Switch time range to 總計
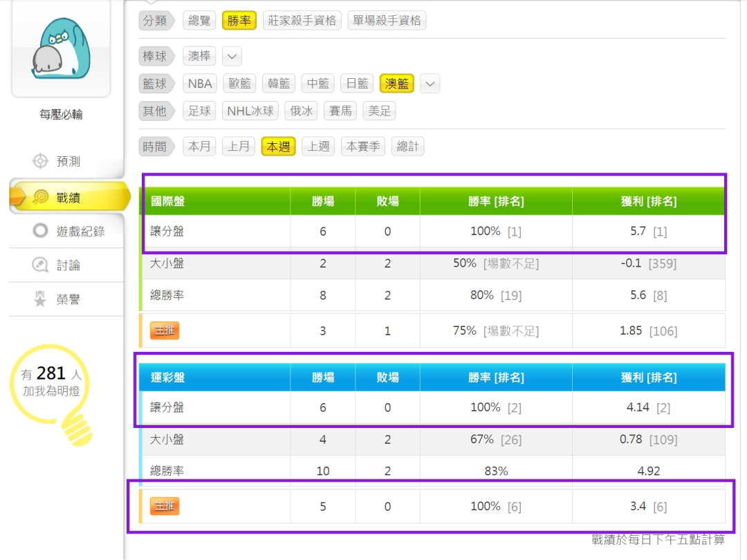 coord(408,146)
